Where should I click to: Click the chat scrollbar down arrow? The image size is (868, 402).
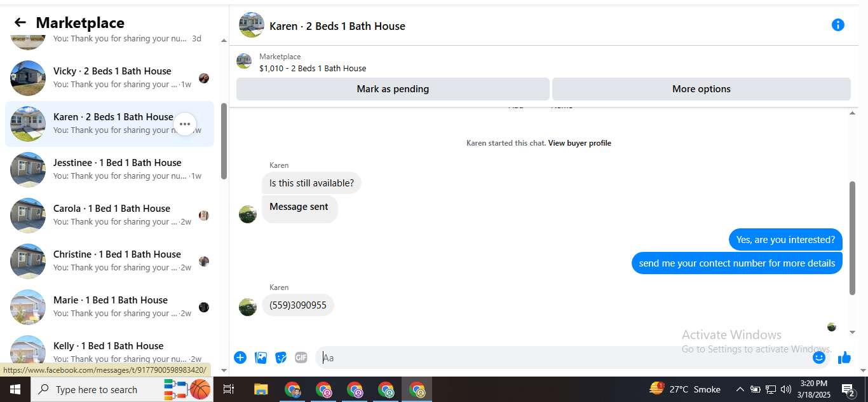(852, 332)
